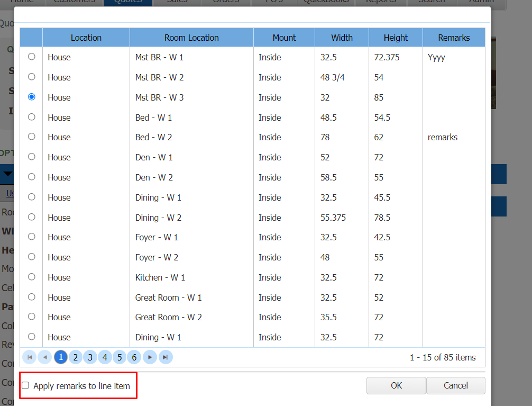Select radio for Dining - W 1 height 45.5

pyautogui.click(x=32, y=197)
